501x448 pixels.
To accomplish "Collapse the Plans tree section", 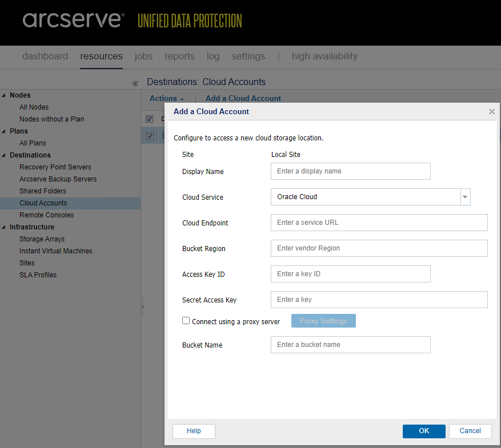I will coord(4,131).
